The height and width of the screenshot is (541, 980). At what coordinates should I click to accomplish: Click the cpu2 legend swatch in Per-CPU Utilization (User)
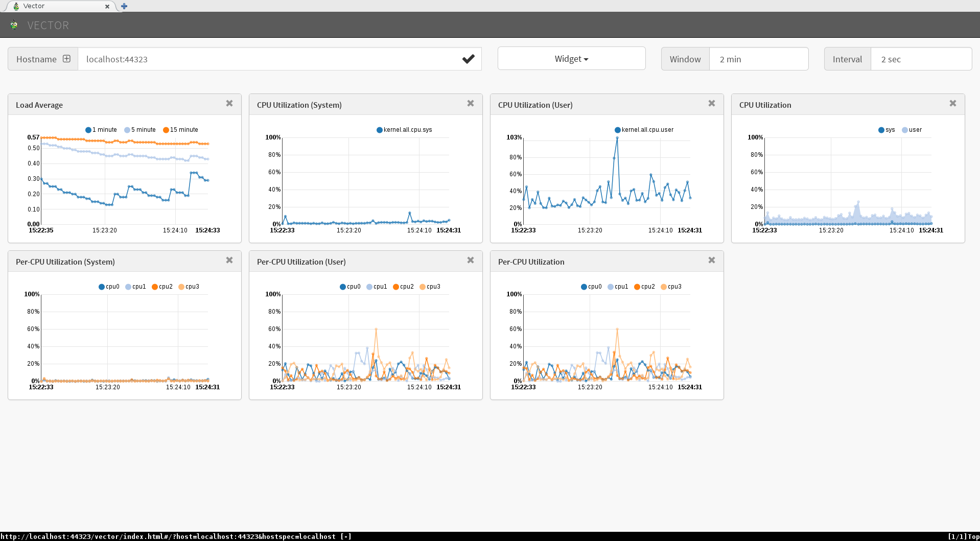click(396, 287)
